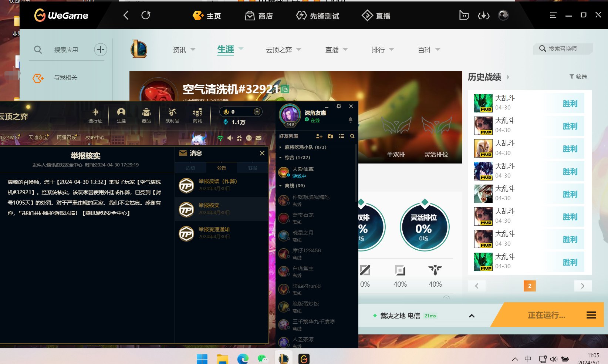Click the League of Legends logo icon
The height and width of the screenshot is (364, 608).
pos(139,50)
